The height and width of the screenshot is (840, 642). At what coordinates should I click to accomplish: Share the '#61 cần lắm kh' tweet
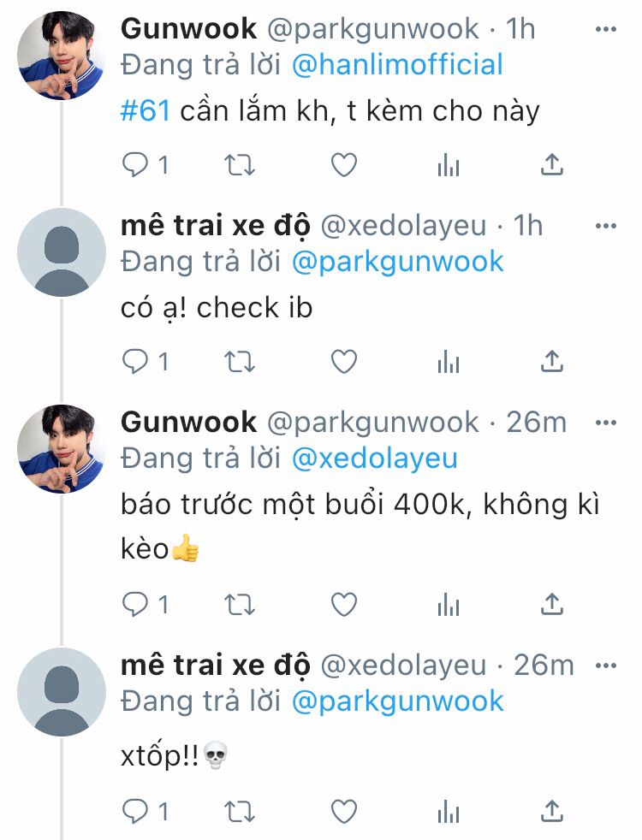click(x=551, y=164)
